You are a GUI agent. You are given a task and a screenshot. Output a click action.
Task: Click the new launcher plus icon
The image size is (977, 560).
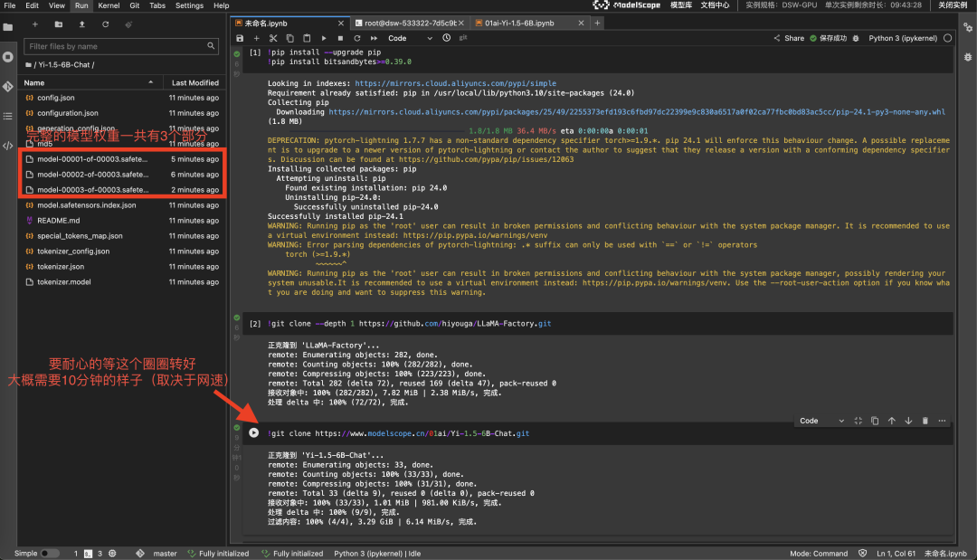click(35, 24)
